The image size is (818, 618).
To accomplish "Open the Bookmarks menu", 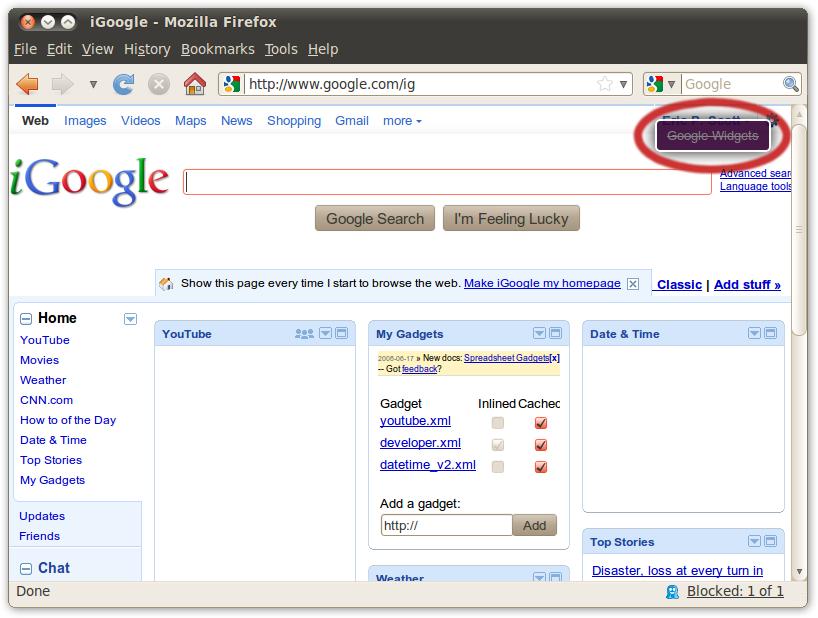I will tap(218, 49).
